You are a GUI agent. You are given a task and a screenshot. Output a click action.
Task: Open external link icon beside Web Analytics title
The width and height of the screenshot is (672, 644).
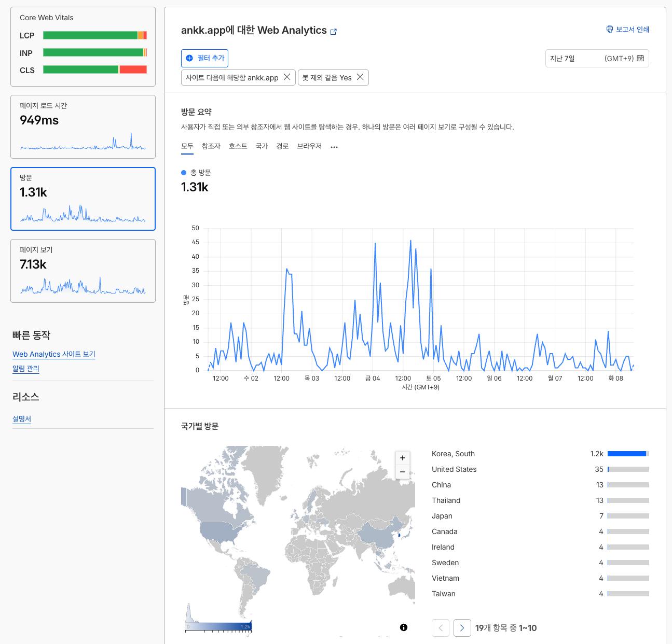[334, 32]
